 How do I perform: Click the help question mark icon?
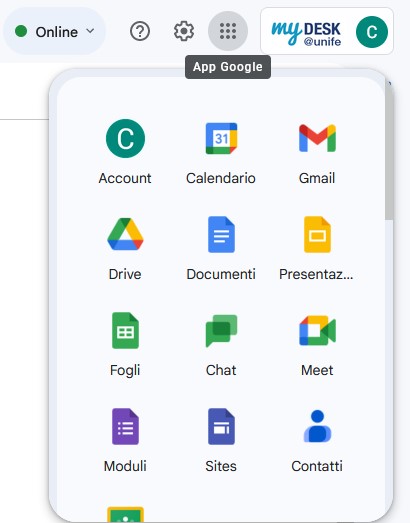[x=140, y=31]
